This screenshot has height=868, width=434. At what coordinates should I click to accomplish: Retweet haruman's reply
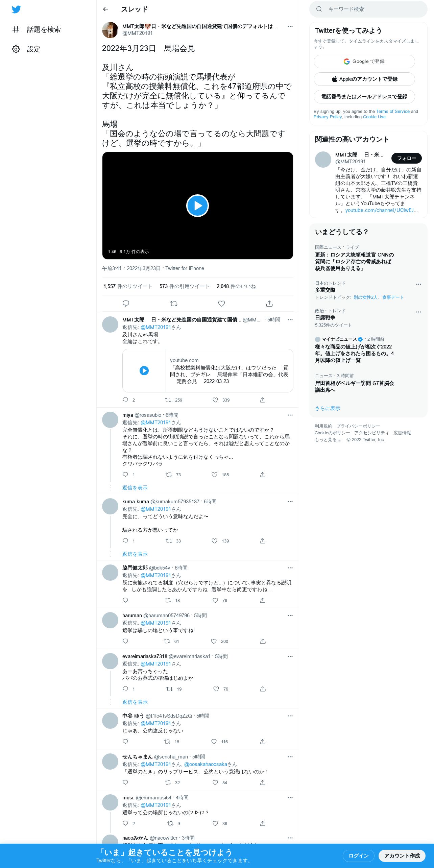click(167, 641)
